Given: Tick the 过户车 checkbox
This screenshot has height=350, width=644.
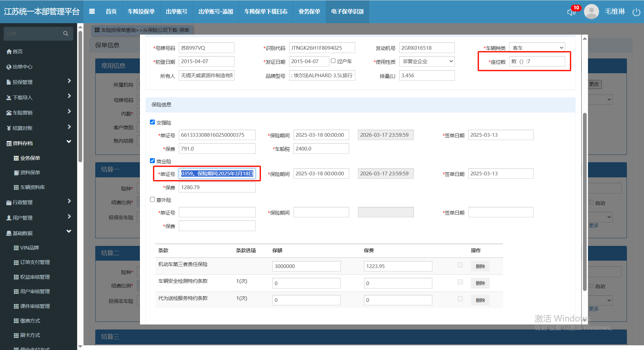Looking at the screenshot, I should click(x=333, y=61).
